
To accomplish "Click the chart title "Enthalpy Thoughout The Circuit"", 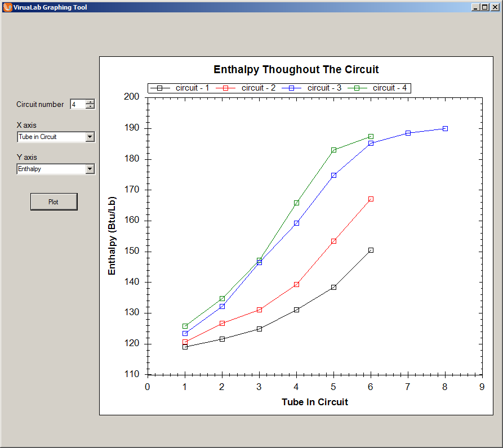I will 296,70.
